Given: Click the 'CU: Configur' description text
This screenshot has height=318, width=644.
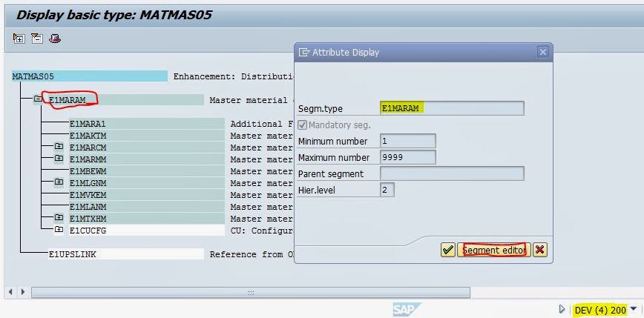Looking at the screenshot, I should [x=262, y=231].
